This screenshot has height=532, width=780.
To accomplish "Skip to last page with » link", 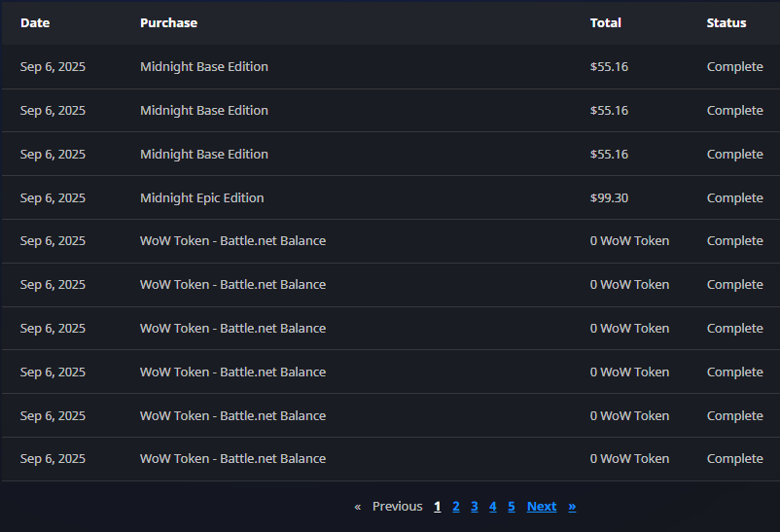I will point(572,506).
